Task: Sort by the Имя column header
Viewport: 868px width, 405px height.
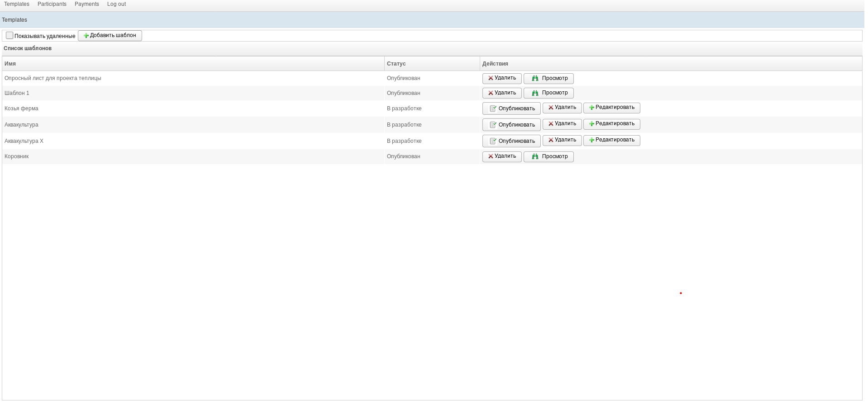Action: point(10,64)
